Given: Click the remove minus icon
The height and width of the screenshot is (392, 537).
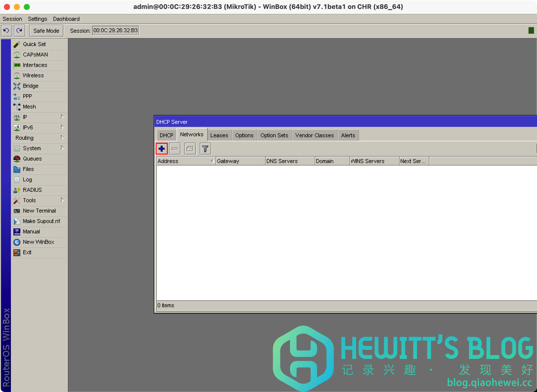Looking at the screenshot, I should tap(175, 149).
